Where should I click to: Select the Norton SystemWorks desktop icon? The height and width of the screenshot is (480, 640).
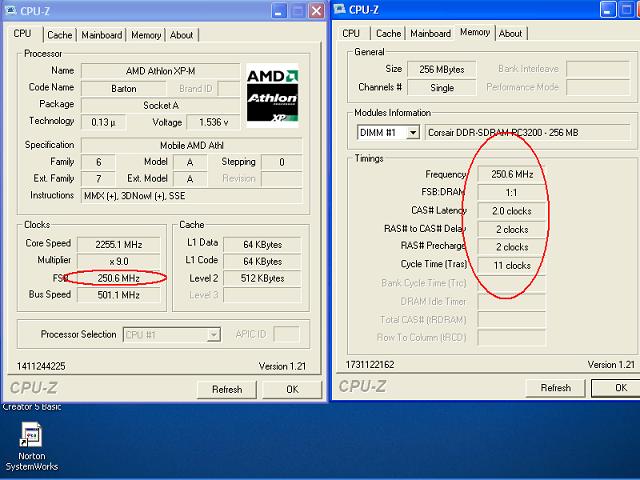point(32,437)
